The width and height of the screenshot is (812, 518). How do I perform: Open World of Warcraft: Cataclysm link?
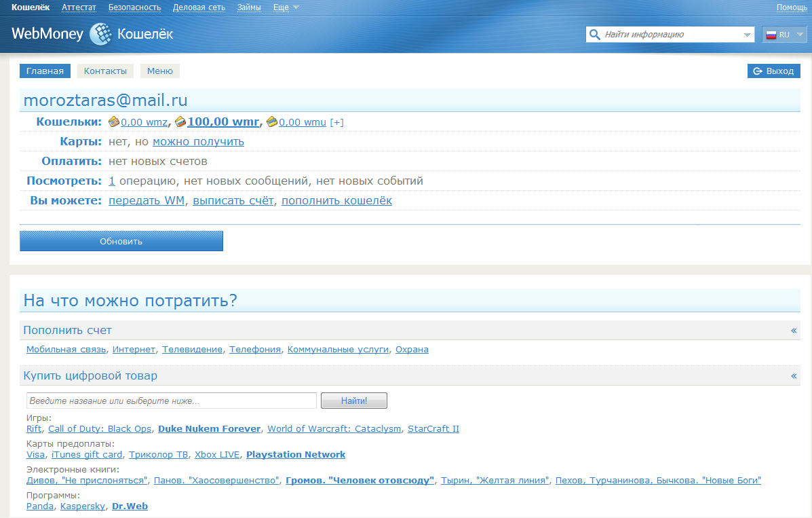click(334, 429)
